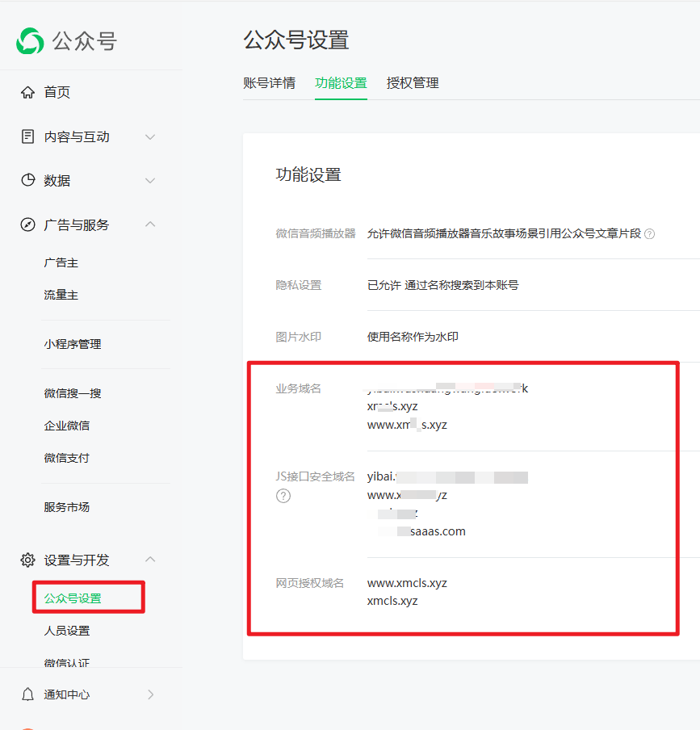Click the 通知中心 bell icon
The image size is (700, 730).
coord(28,694)
